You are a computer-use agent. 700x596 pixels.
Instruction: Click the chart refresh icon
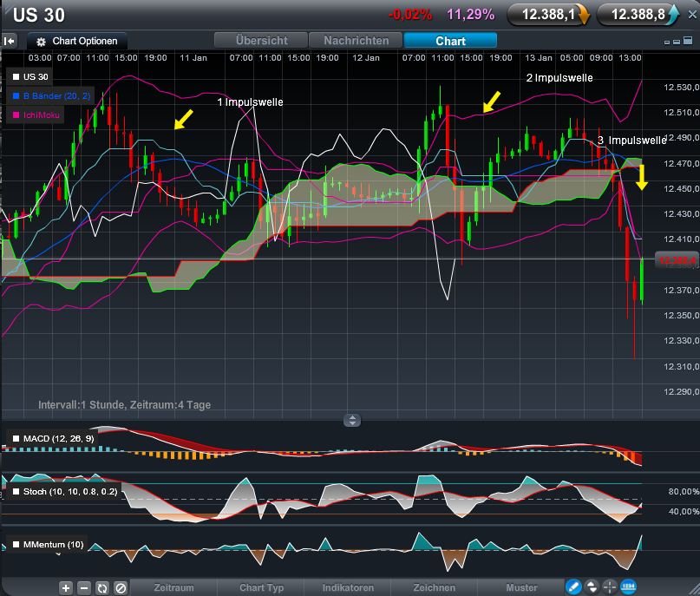click(x=102, y=587)
